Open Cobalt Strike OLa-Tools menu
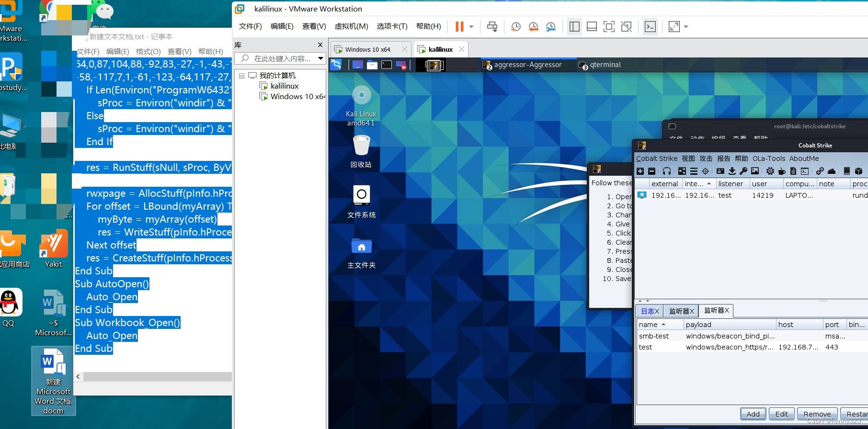The height and width of the screenshot is (429, 868). (769, 158)
